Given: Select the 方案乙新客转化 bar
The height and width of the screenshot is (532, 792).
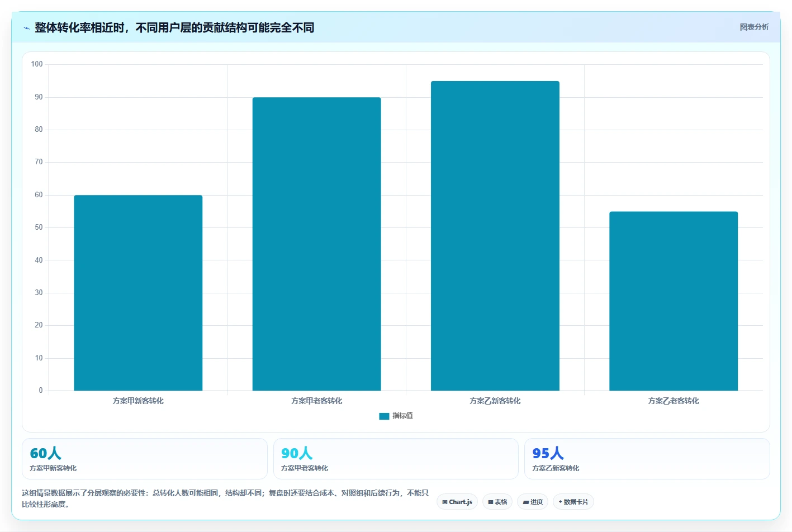Looking at the screenshot, I should [x=495, y=236].
